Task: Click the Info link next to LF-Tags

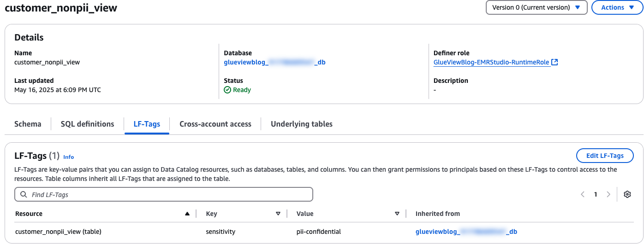Action: (68, 157)
